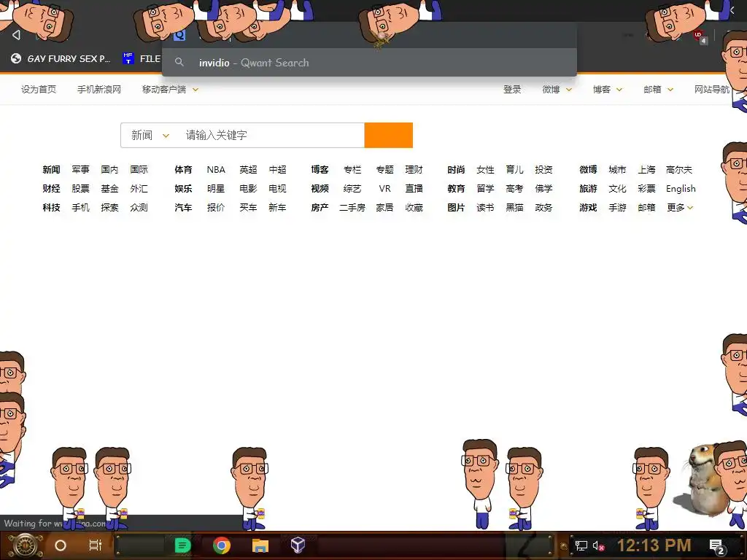The width and height of the screenshot is (747, 560).
Task: Open the uBlock Origin extension icon
Action: click(699, 36)
